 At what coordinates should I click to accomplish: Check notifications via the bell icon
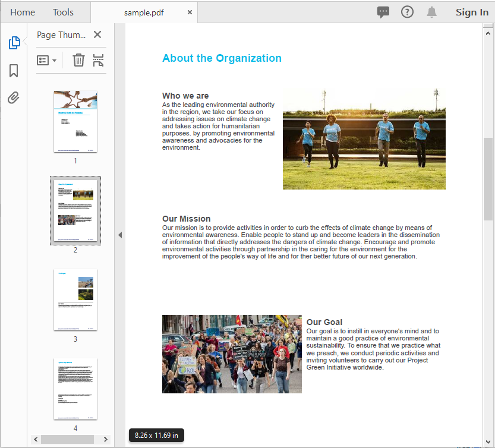431,12
